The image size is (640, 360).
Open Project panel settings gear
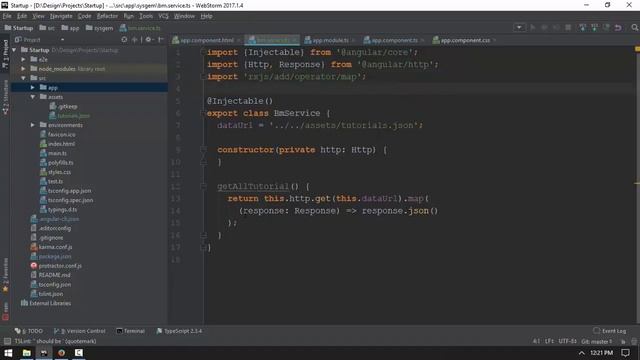coord(149,40)
